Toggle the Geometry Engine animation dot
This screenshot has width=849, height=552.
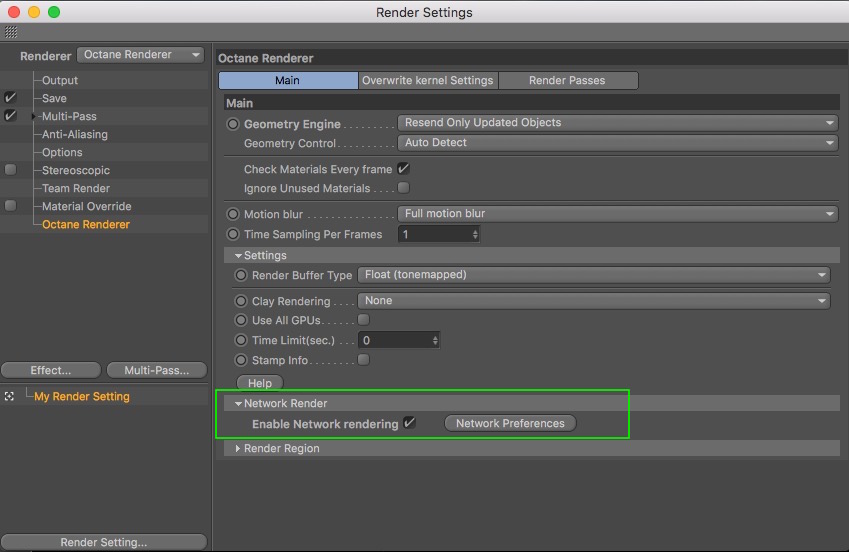pyautogui.click(x=233, y=124)
